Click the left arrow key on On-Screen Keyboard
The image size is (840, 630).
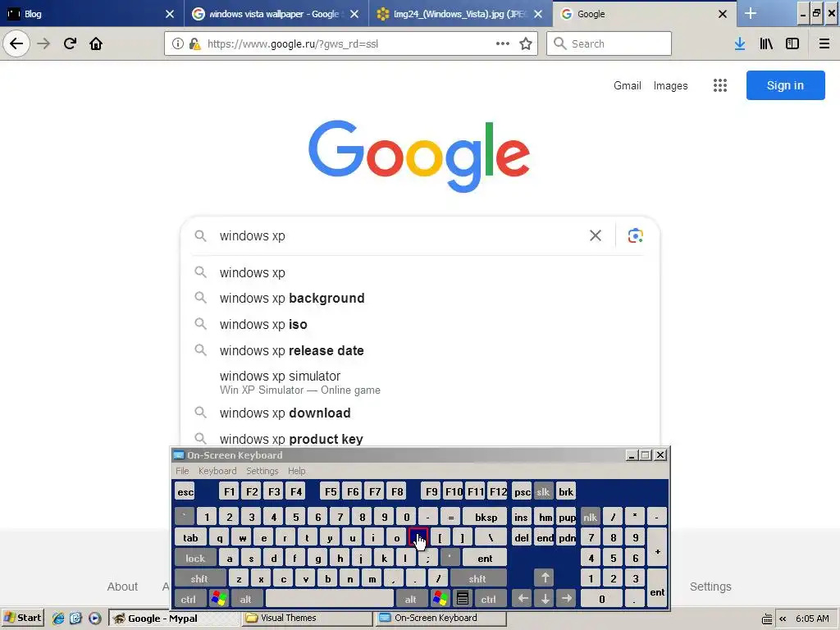click(523, 598)
